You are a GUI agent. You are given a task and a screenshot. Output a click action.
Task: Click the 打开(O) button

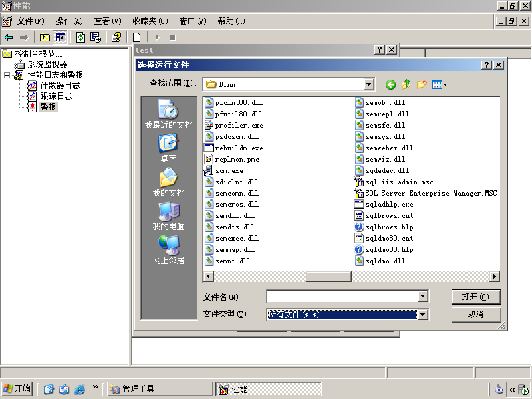point(475,297)
